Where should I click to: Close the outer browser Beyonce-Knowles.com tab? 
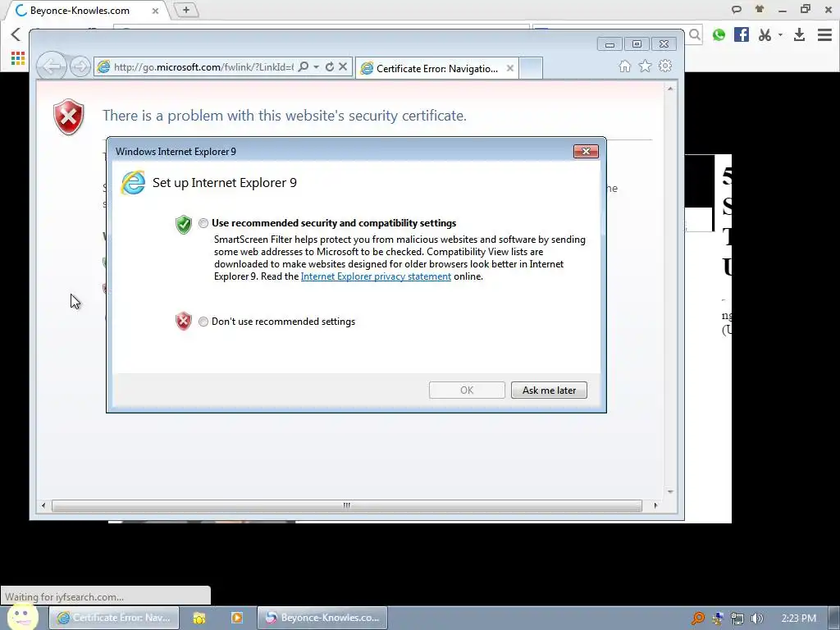155,11
